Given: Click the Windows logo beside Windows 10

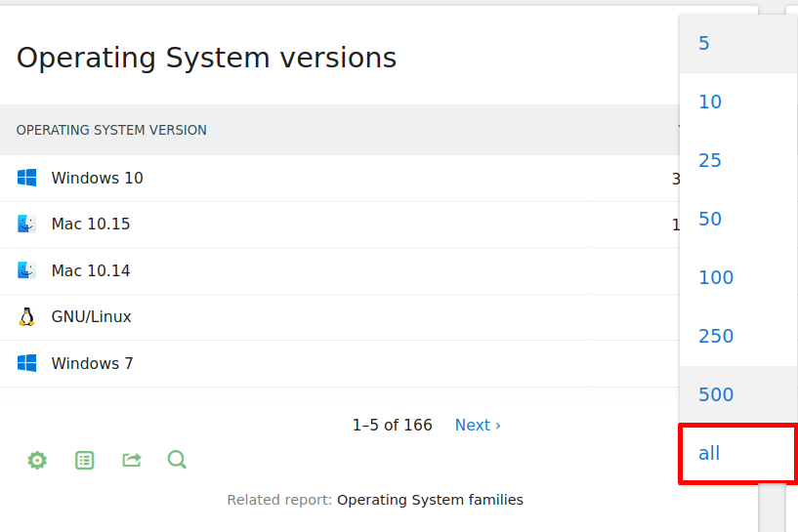Looking at the screenshot, I should pyautogui.click(x=27, y=178).
